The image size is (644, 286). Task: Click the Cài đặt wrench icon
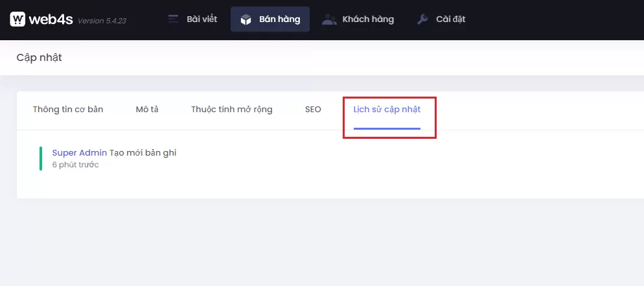[422, 19]
